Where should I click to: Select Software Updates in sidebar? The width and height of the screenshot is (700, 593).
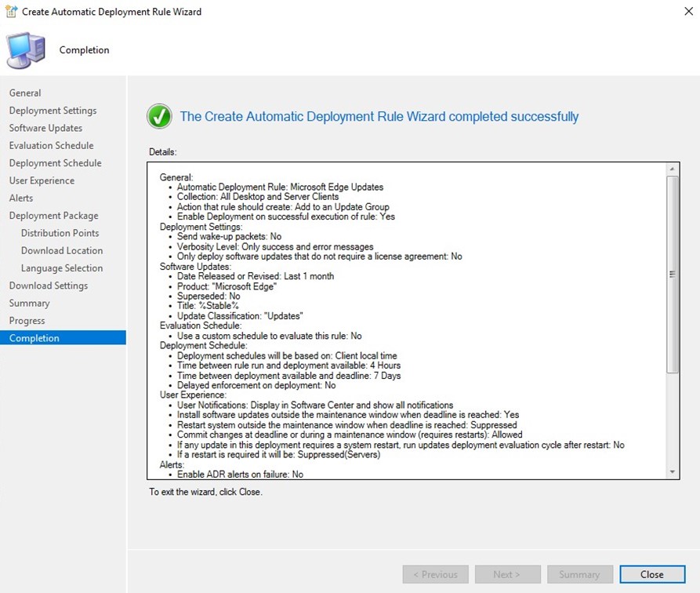pyautogui.click(x=45, y=128)
